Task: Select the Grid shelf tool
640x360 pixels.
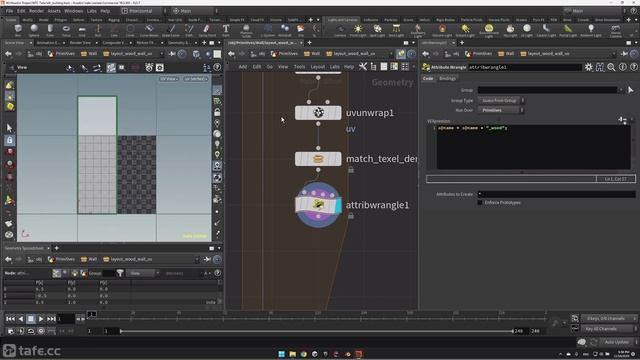Action: click(82, 30)
